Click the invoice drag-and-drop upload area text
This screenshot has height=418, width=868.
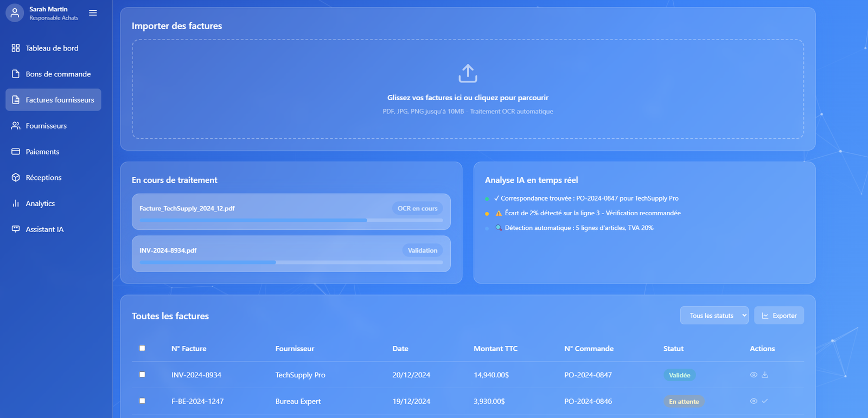coord(468,98)
